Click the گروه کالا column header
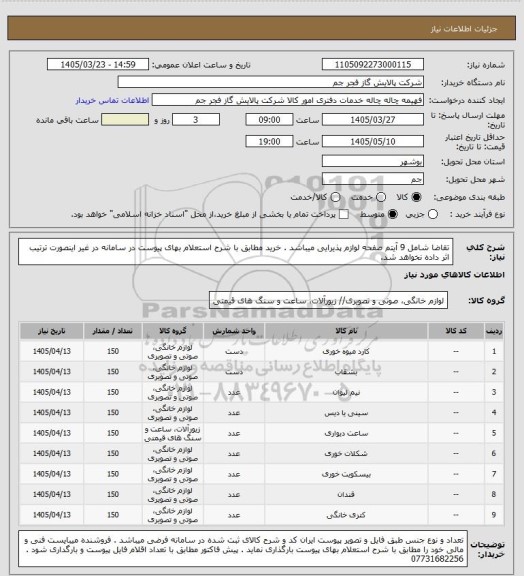 pos(173,331)
